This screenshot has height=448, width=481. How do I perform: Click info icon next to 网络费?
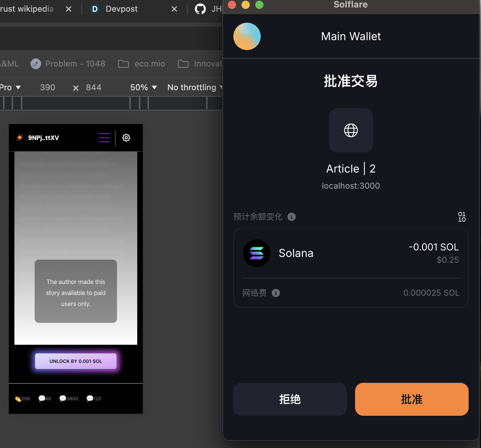click(x=276, y=293)
